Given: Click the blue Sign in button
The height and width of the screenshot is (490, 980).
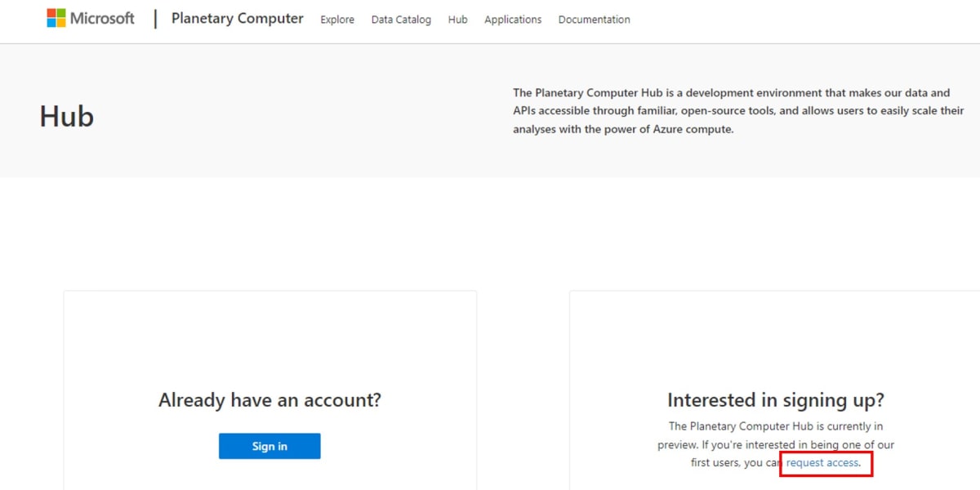Looking at the screenshot, I should click(269, 446).
